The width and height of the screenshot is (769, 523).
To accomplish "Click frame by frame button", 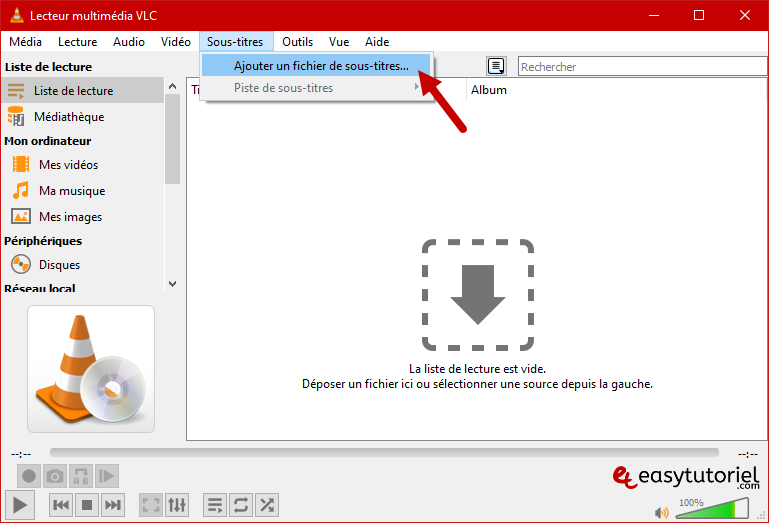I will (x=106, y=476).
